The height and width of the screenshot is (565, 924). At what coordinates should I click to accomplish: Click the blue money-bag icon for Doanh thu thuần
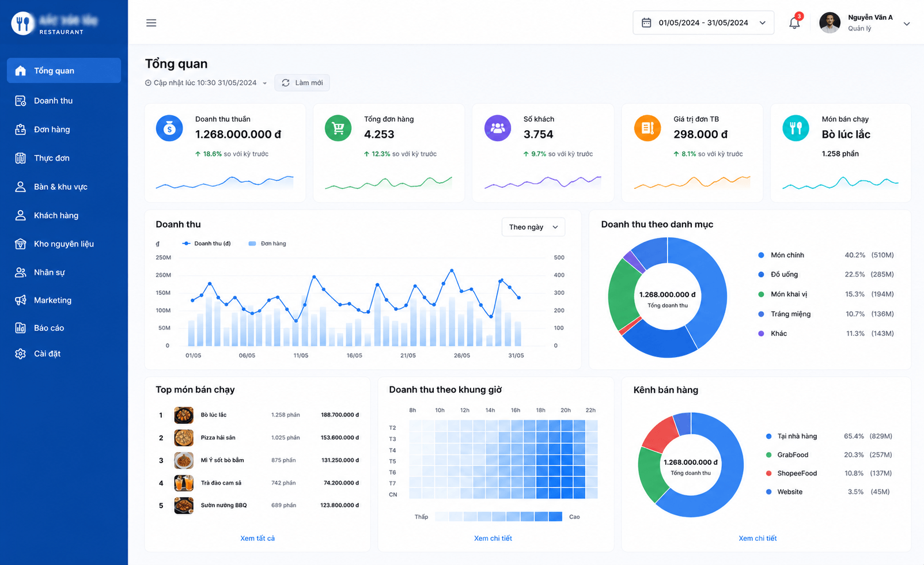pyautogui.click(x=169, y=128)
